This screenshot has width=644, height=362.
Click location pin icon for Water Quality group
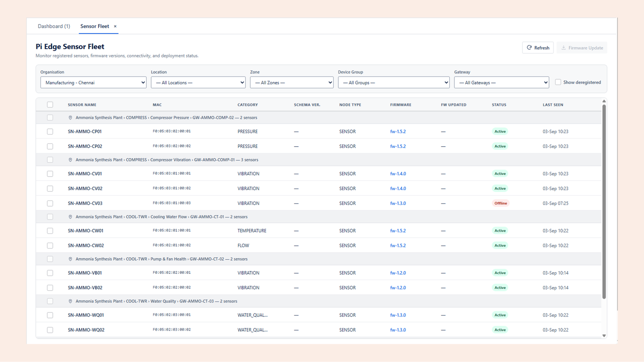70,301
